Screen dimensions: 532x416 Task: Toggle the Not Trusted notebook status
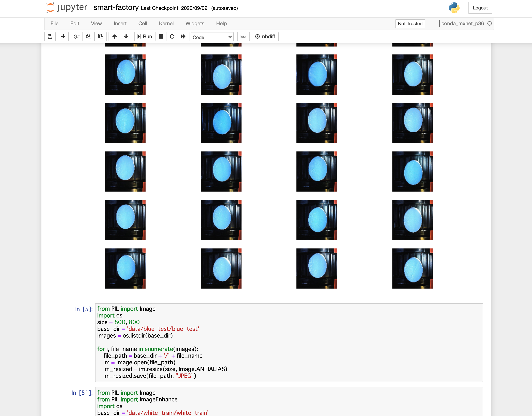[410, 24]
